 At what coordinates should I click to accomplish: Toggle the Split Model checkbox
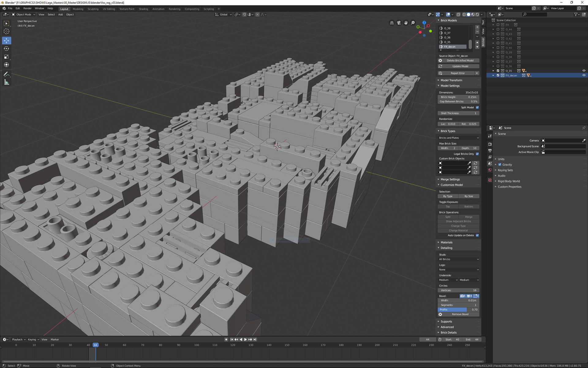[x=477, y=107]
